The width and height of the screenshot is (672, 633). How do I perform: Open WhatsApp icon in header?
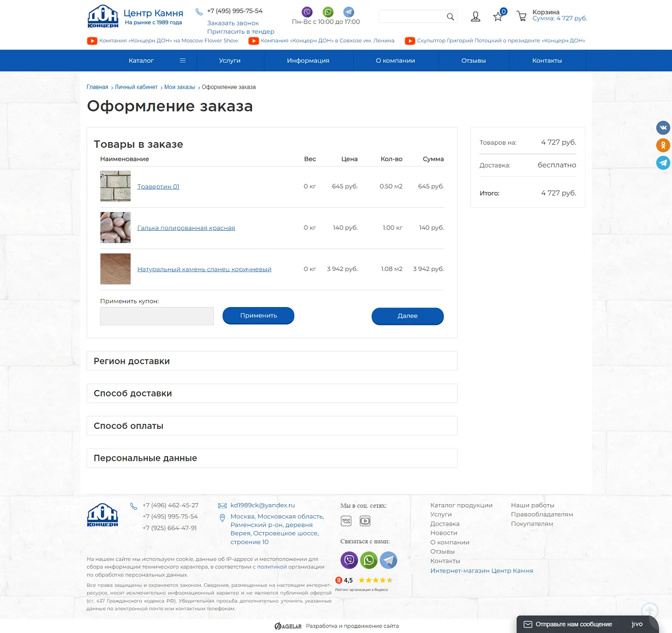[x=328, y=12]
